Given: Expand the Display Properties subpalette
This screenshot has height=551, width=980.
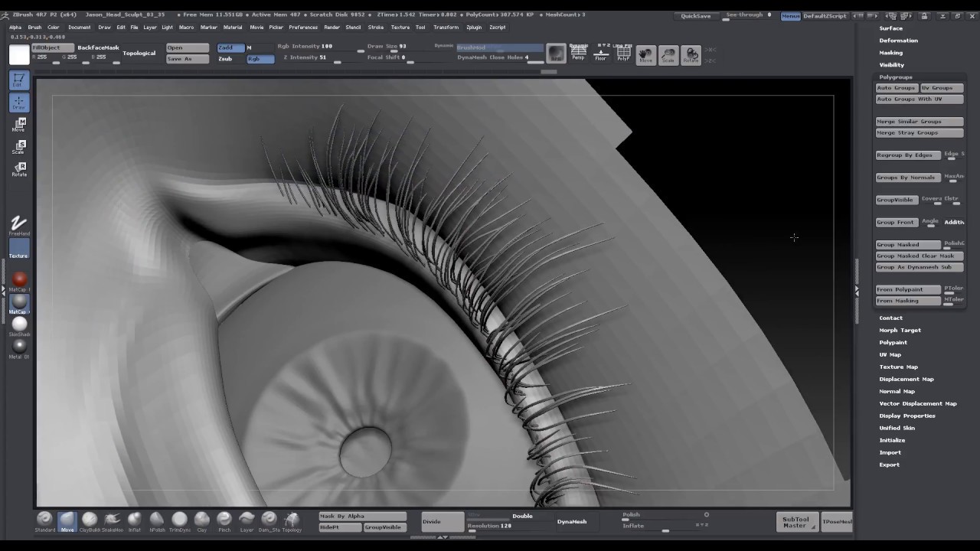Looking at the screenshot, I should [907, 416].
